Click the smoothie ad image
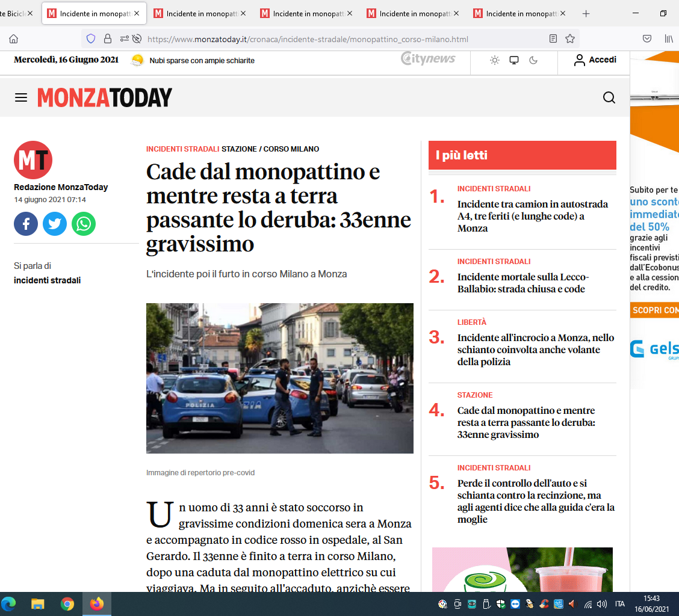The width and height of the screenshot is (679, 616). [522, 569]
